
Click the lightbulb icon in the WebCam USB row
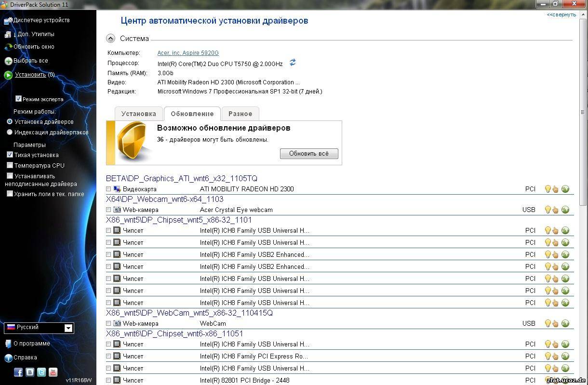548,323
